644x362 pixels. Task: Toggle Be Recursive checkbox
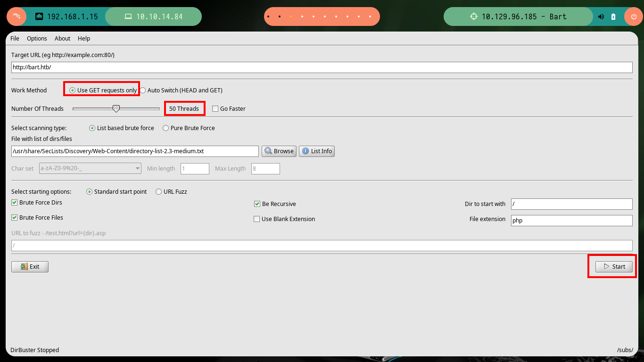[275, 204]
